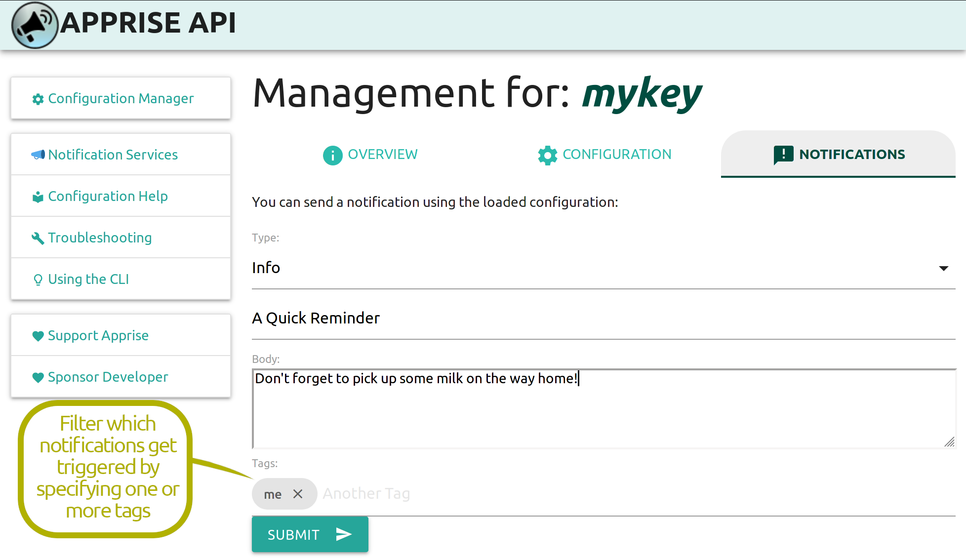Switch to the Overview tab
Screen dimensions: 966x560
(x=370, y=155)
